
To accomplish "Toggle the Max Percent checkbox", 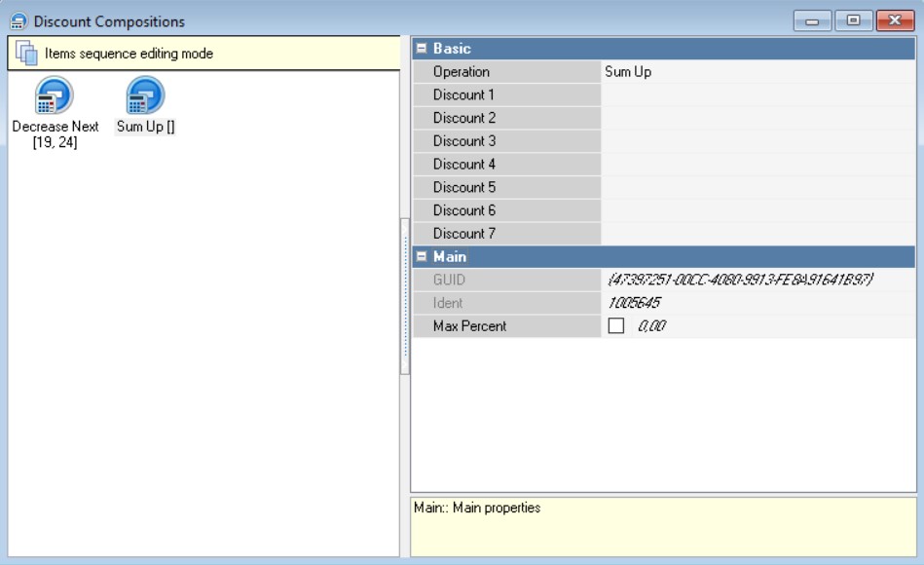I will click(615, 326).
